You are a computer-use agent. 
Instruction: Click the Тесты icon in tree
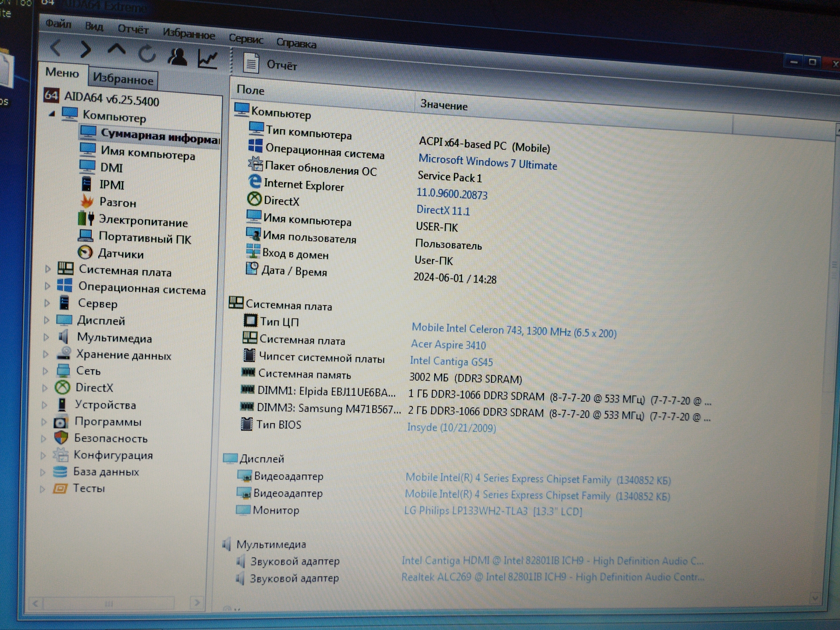pyautogui.click(x=60, y=488)
